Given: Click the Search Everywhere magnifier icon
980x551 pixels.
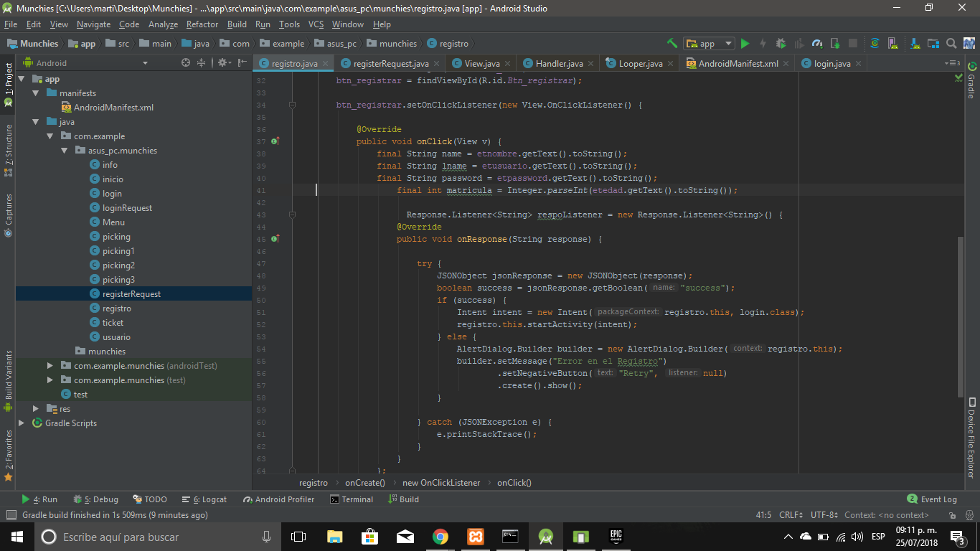Looking at the screenshot, I should [x=951, y=43].
